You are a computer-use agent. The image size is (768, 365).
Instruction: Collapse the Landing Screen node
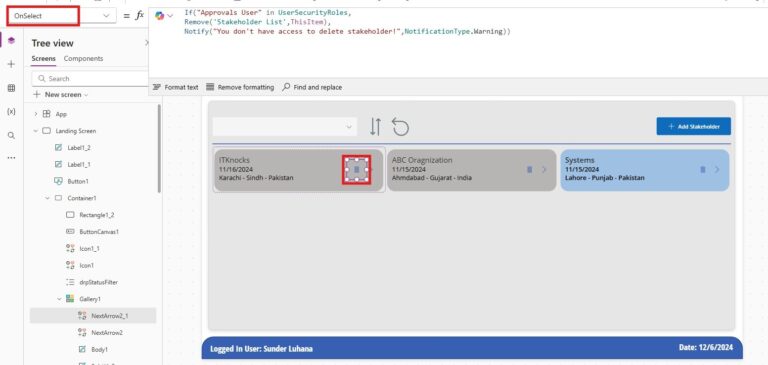click(35, 131)
